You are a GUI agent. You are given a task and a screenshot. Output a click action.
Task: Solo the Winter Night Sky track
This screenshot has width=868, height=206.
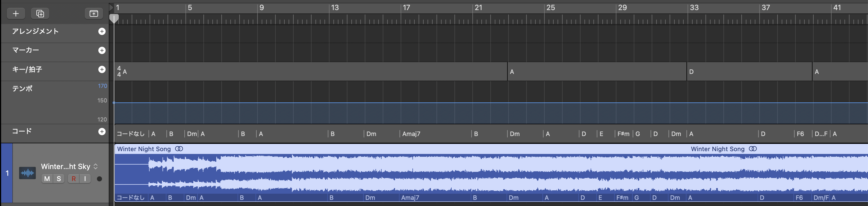coord(59,179)
